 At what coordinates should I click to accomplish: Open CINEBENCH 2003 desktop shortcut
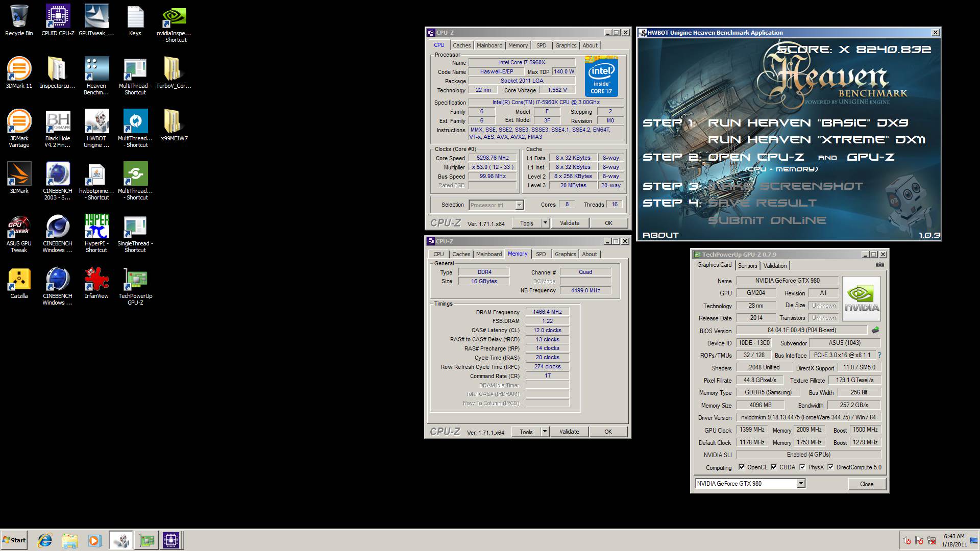pyautogui.click(x=58, y=181)
